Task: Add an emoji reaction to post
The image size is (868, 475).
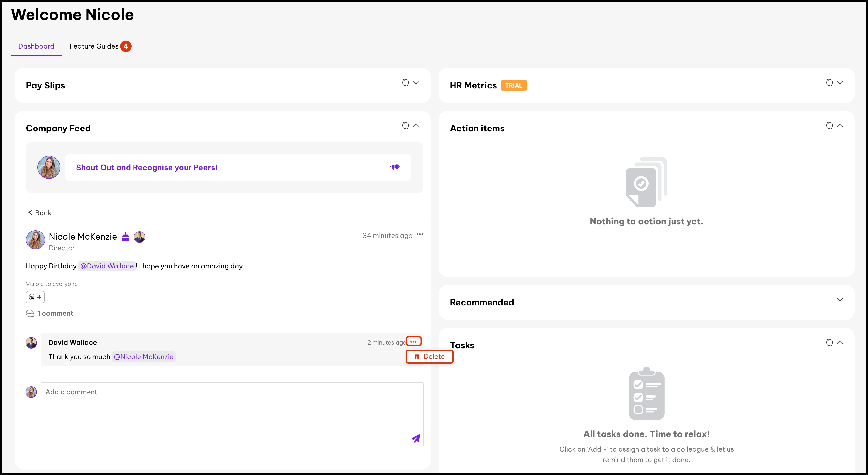Action: pos(35,297)
